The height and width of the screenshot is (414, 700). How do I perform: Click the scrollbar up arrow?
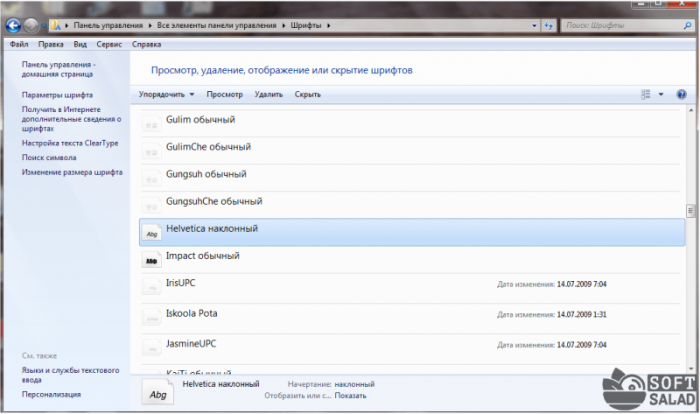691,110
